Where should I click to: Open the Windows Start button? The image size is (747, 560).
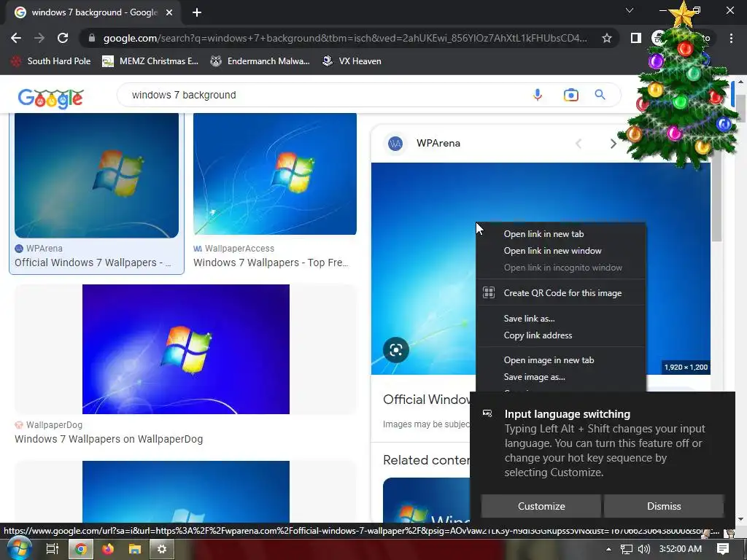pos(19,549)
